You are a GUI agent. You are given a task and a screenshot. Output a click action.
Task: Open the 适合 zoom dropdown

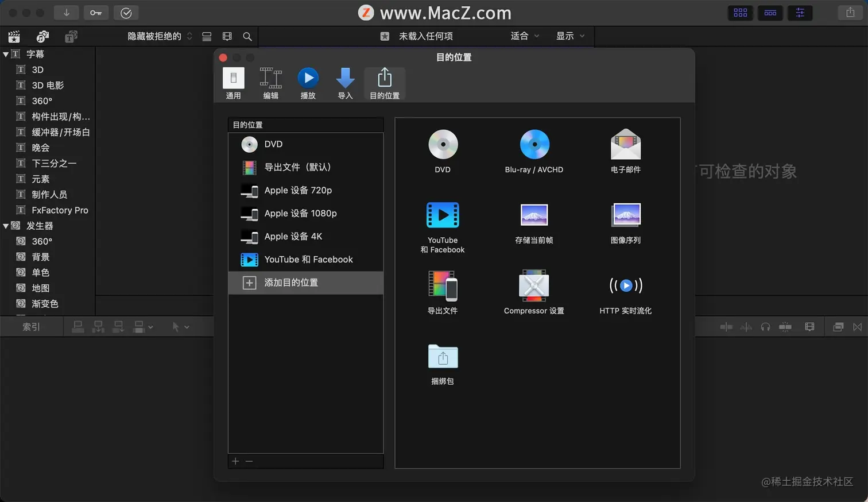coord(525,36)
